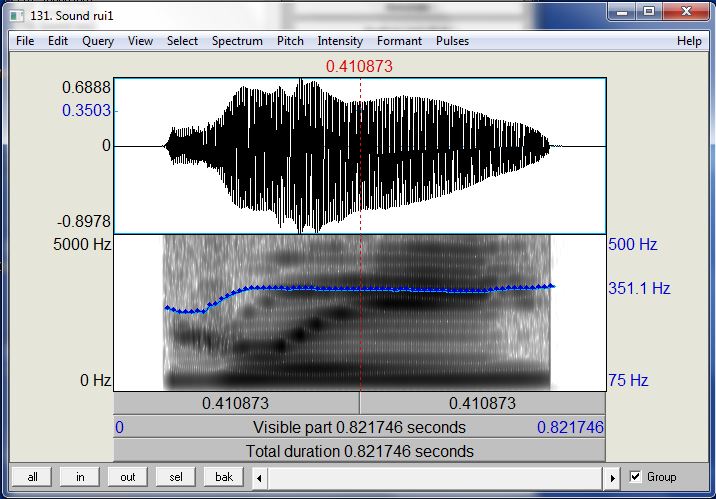The width and height of the screenshot is (716, 499).
Task: Play the 'Visible part 0.821746 seconds' bar
Action: coord(359,427)
